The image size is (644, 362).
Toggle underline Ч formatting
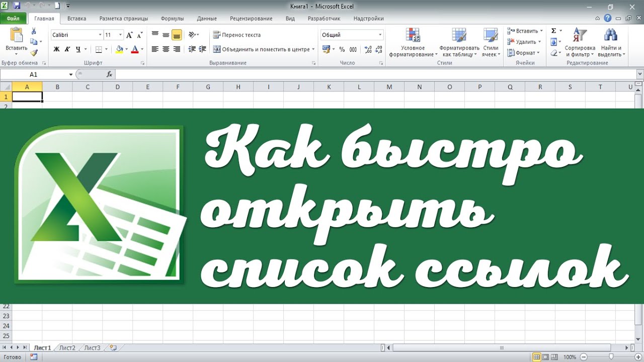point(78,49)
